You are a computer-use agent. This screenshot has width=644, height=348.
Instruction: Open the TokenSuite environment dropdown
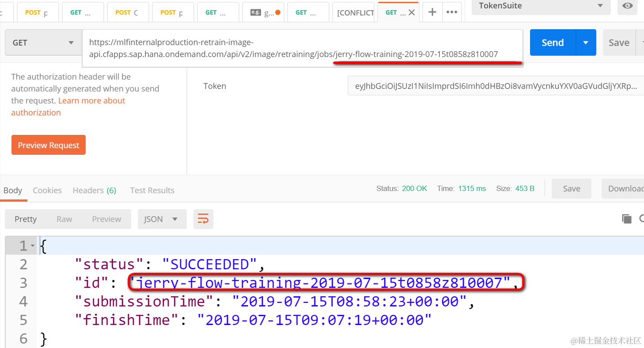[541, 6]
